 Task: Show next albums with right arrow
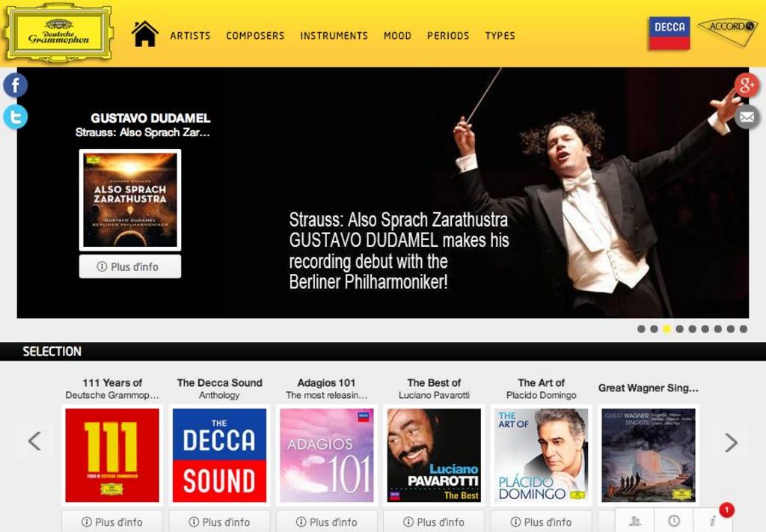[731, 443]
